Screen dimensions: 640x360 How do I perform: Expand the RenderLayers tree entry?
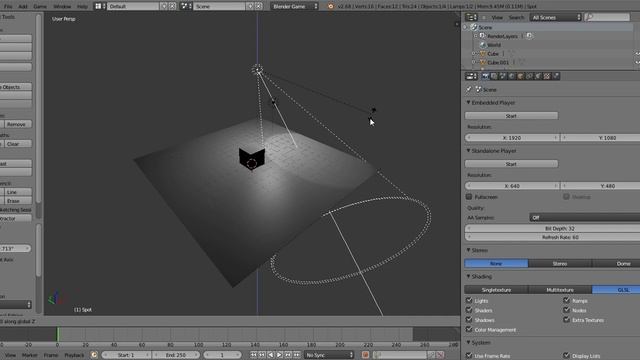pyautogui.click(x=476, y=36)
